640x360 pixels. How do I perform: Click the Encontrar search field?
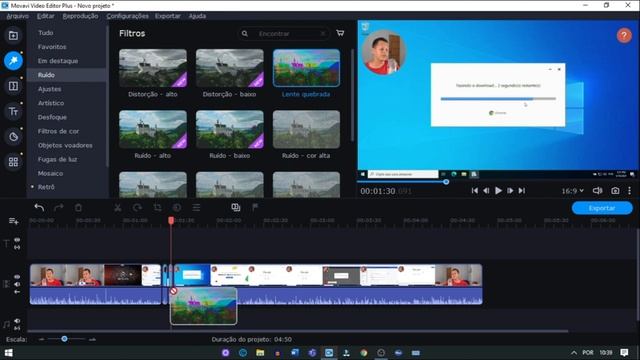284,33
